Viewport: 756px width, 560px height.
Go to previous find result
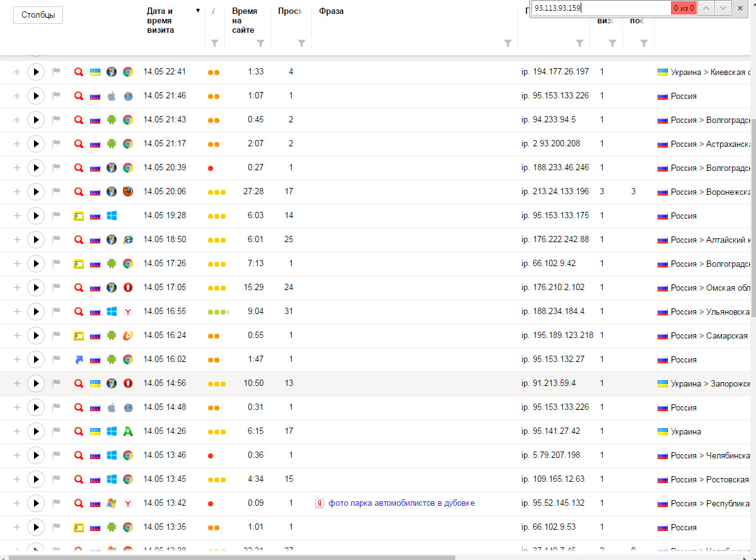[x=706, y=8]
